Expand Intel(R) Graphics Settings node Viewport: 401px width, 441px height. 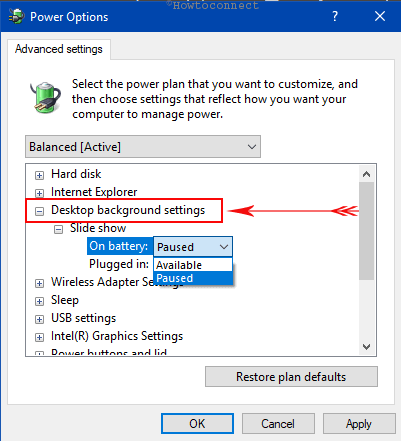(x=39, y=337)
